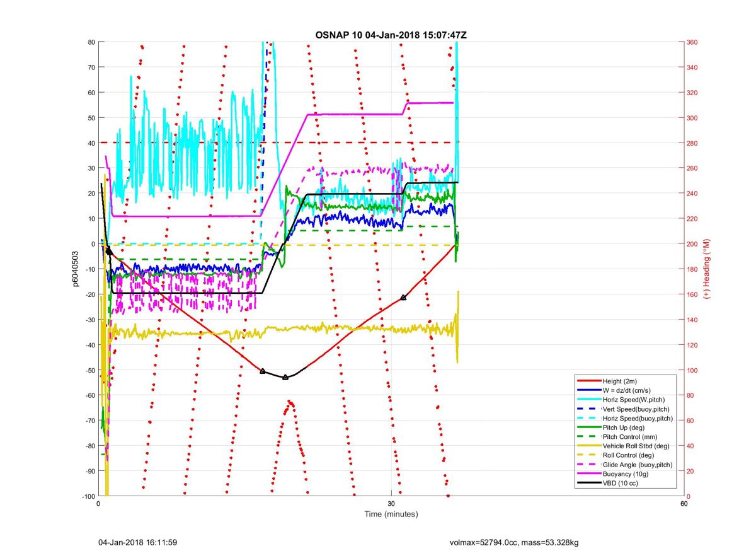The height and width of the screenshot is (558, 756).
Task: Click the '180' tick on the heading axis
Action: click(694, 269)
